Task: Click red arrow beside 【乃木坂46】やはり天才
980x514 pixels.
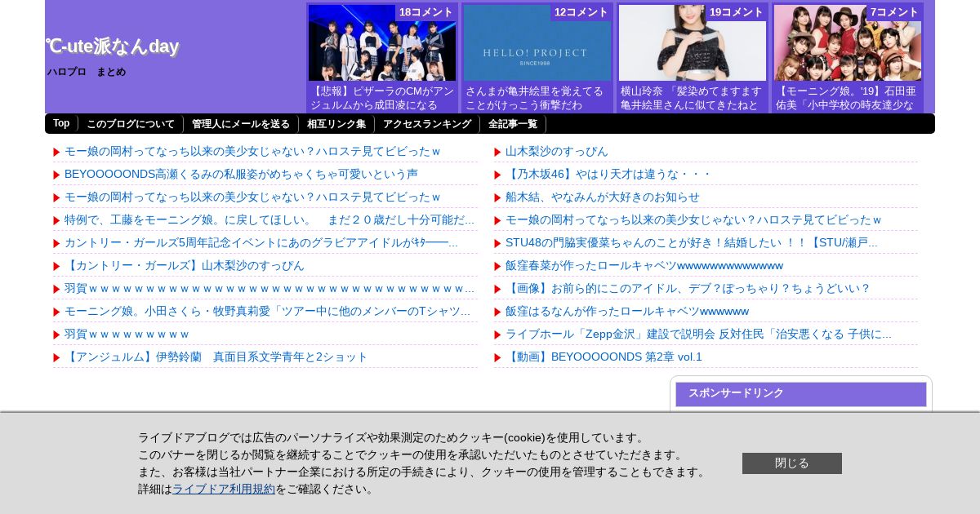Action: click(x=498, y=175)
